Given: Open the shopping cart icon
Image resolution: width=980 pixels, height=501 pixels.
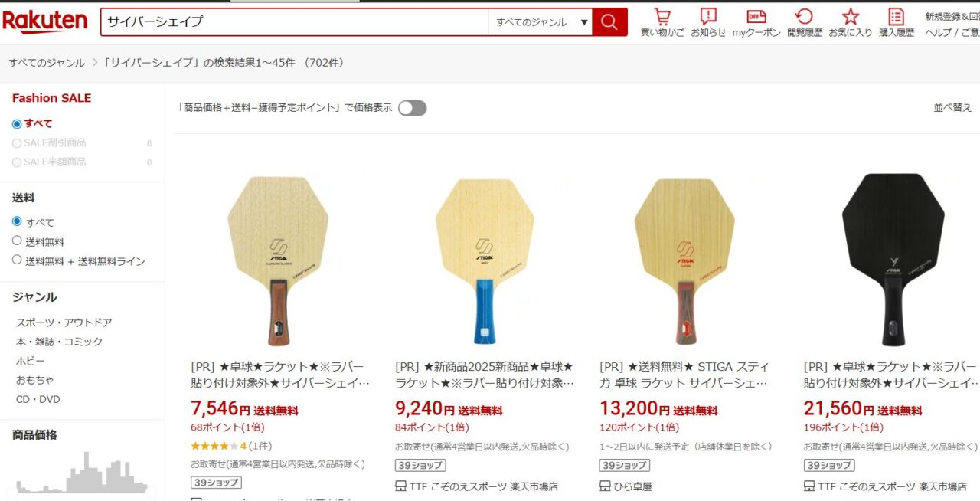Looking at the screenshot, I should coord(662,22).
